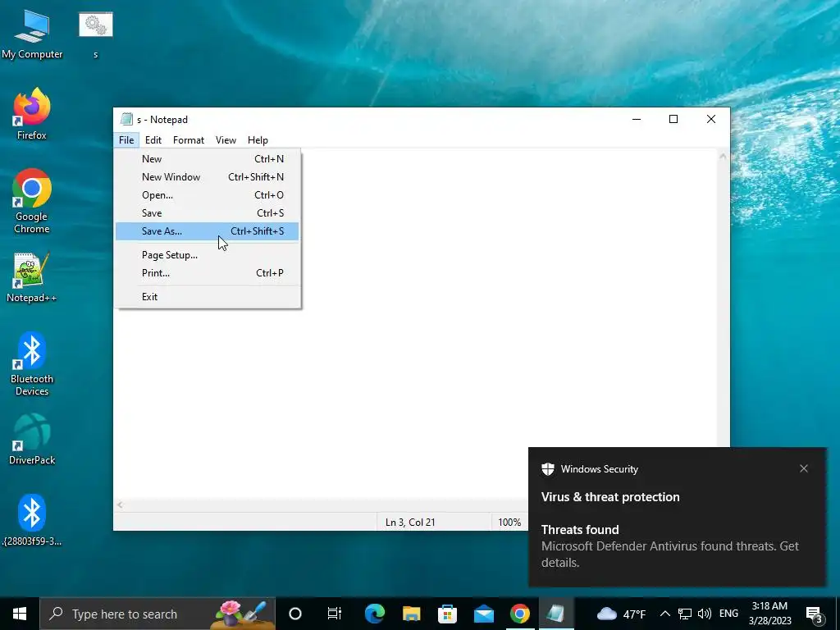Open the clock showing 3:18 AM

tap(769, 614)
